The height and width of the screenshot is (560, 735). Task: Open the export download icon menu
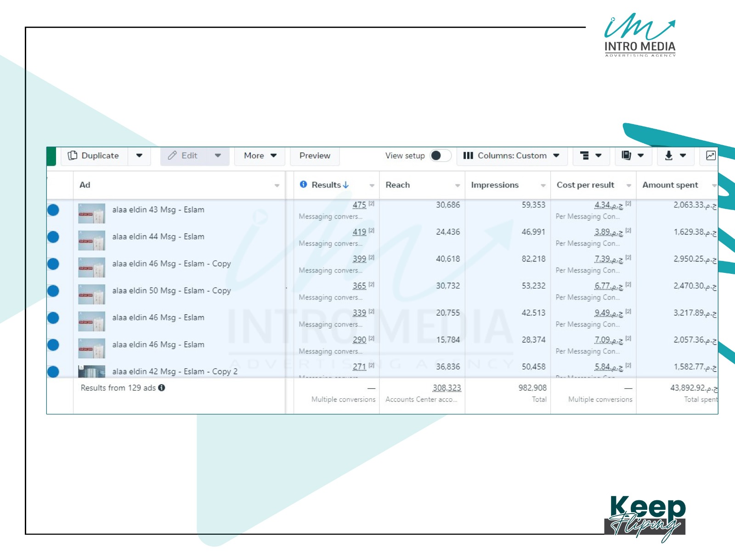[x=675, y=156]
